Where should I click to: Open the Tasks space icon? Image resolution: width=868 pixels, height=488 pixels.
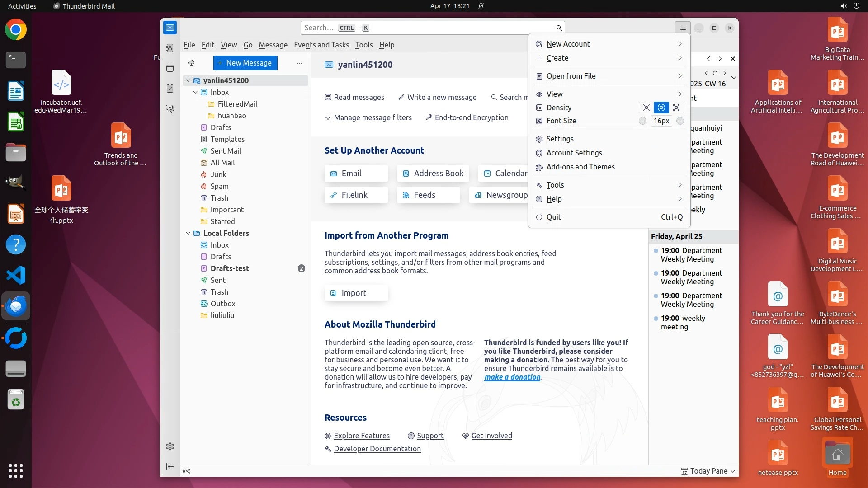(170, 89)
